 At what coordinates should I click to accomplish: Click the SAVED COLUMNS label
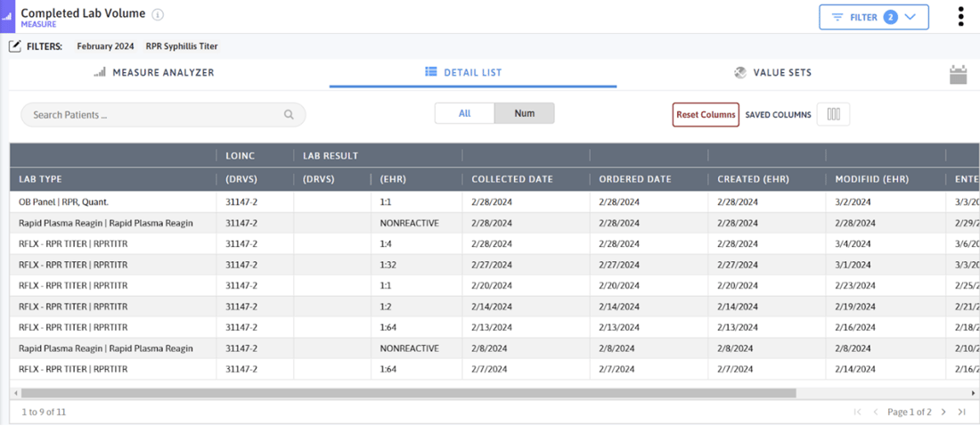coord(778,115)
